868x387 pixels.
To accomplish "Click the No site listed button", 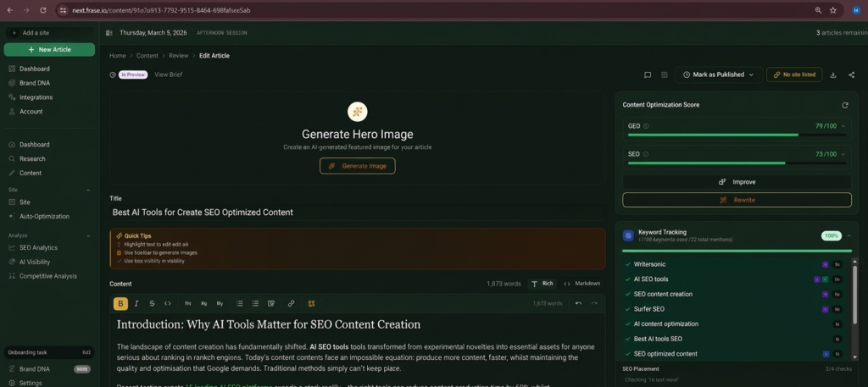I will [794, 75].
